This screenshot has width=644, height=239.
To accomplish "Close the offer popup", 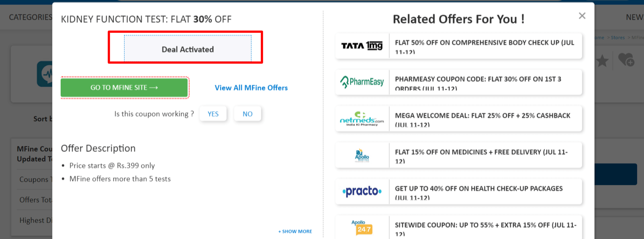I will pyautogui.click(x=582, y=16).
